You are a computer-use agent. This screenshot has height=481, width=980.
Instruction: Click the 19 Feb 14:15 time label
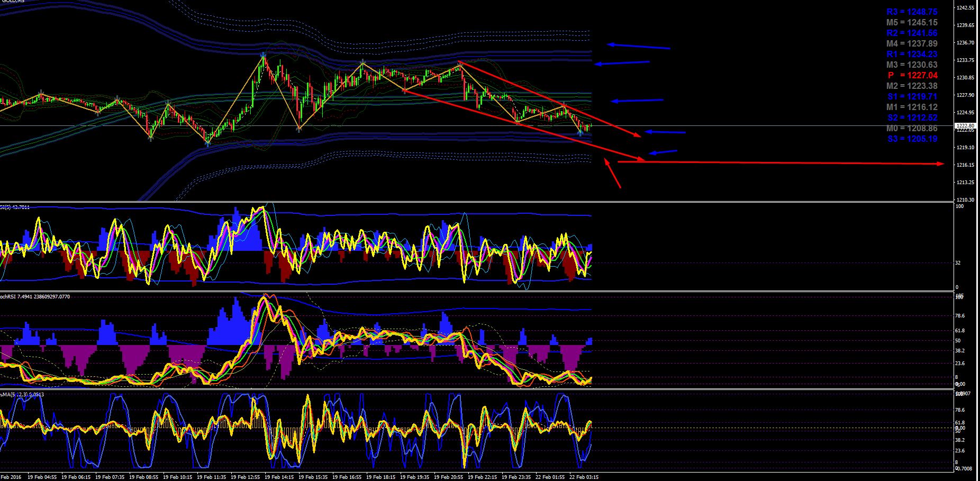279,477
